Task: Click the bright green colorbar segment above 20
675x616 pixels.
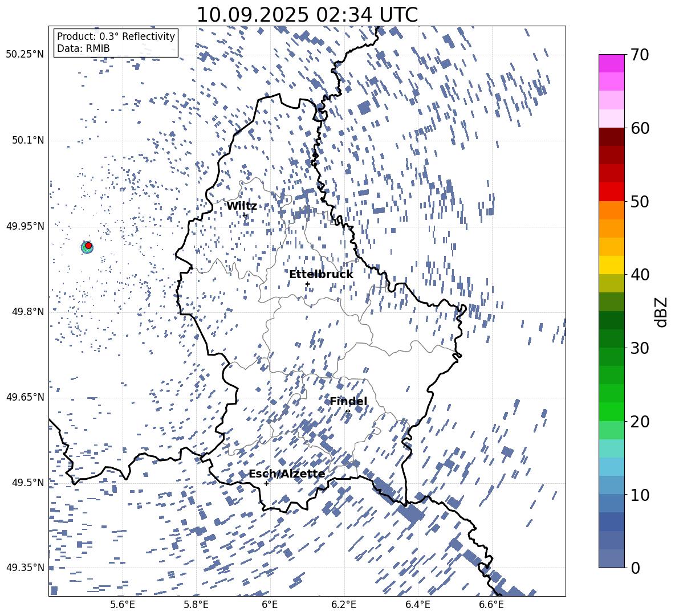Action: tap(612, 411)
